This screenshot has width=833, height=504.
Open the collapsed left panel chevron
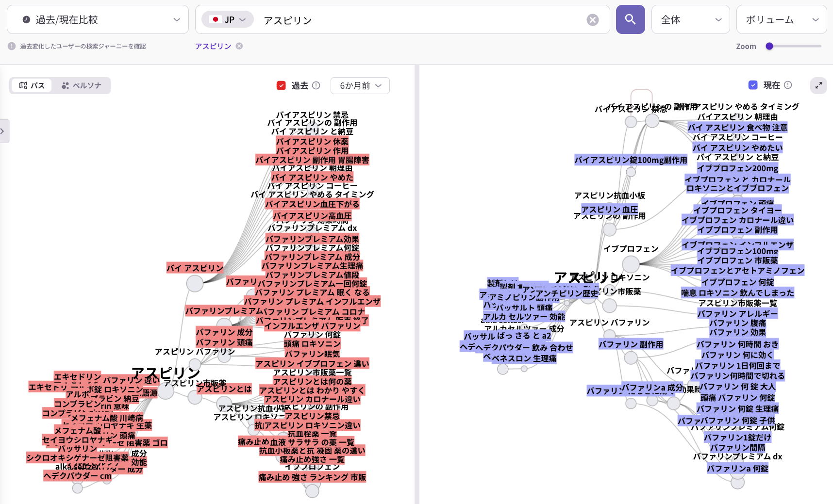[x=3, y=131]
